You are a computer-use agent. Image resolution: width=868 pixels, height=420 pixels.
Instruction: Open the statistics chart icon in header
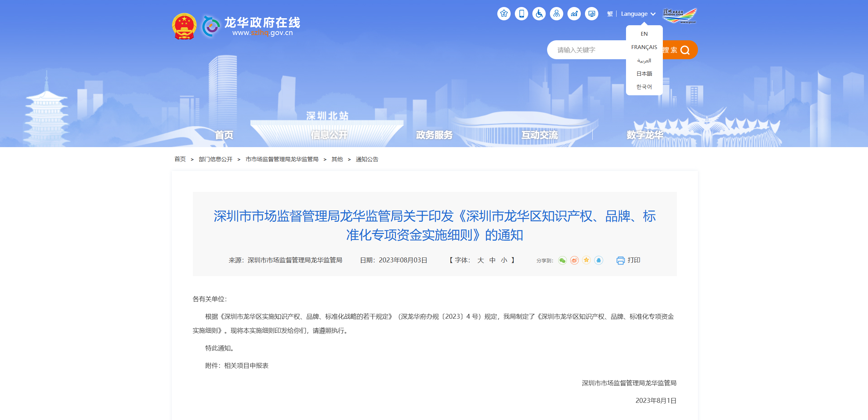tap(574, 13)
